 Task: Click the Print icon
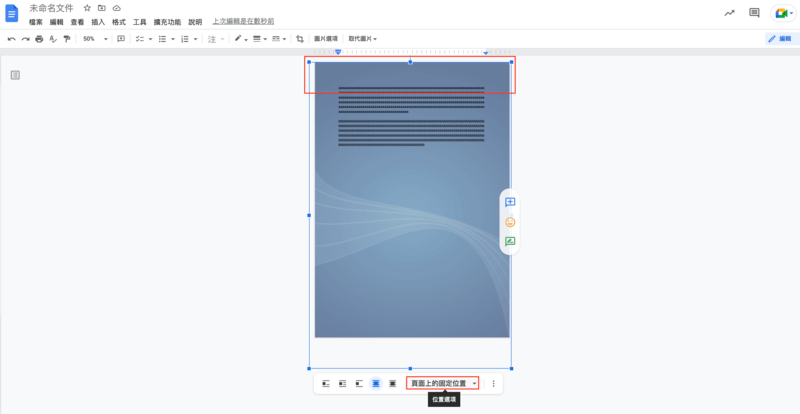[39, 39]
